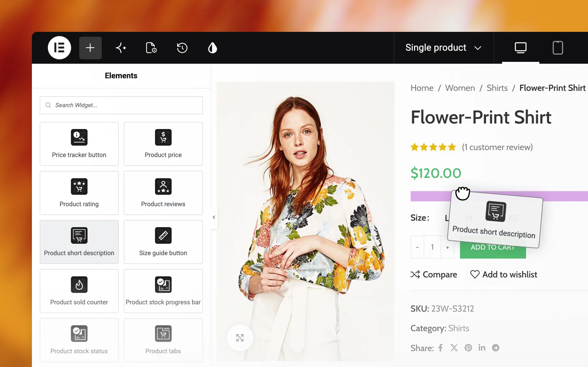Image resolution: width=588 pixels, height=367 pixels.
Task: Click the quantity number field
Action: click(x=432, y=247)
